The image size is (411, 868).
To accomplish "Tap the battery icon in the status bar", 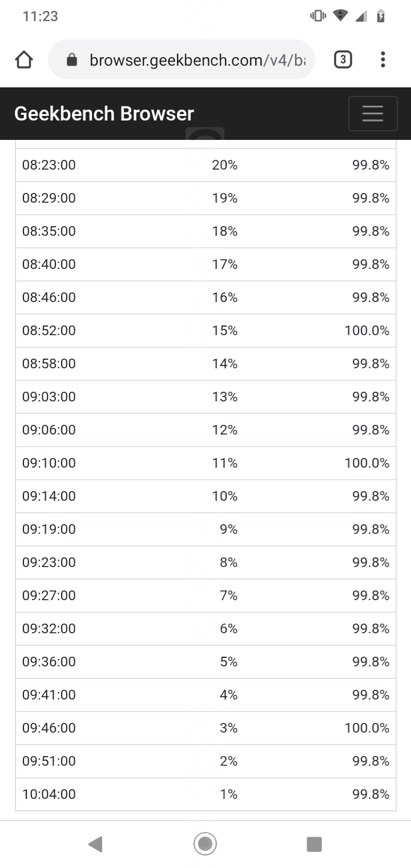I will coord(381,16).
